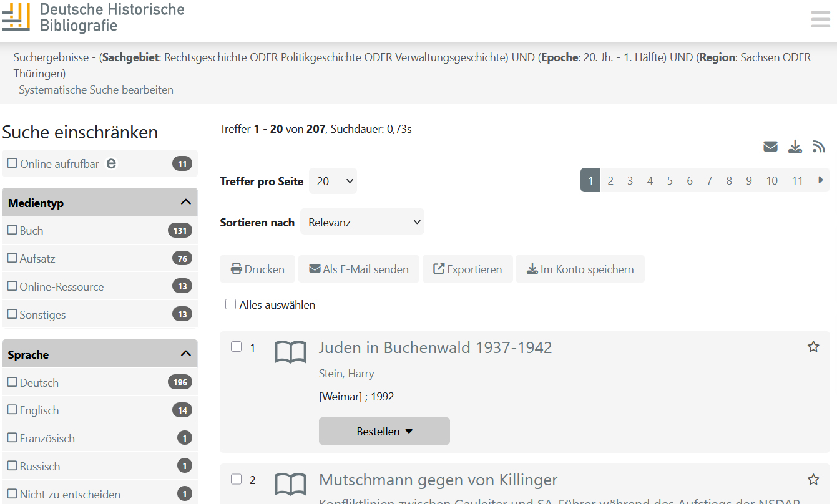This screenshot has height=504, width=837.
Task: Open the hamburger menu icon
Action: pyautogui.click(x=820, y=19)
